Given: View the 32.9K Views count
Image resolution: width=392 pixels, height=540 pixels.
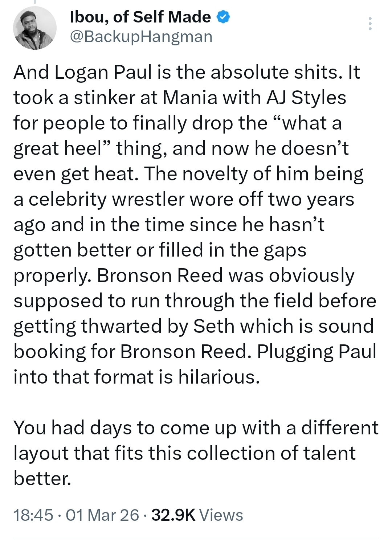Looking at the screenshot, I should click(x=197, y=515).
